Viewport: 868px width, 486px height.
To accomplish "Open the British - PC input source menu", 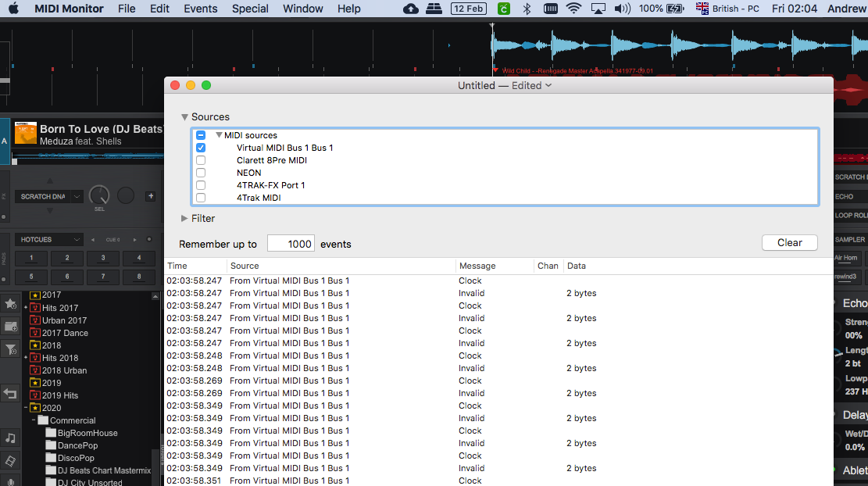I will coord(727,9).
